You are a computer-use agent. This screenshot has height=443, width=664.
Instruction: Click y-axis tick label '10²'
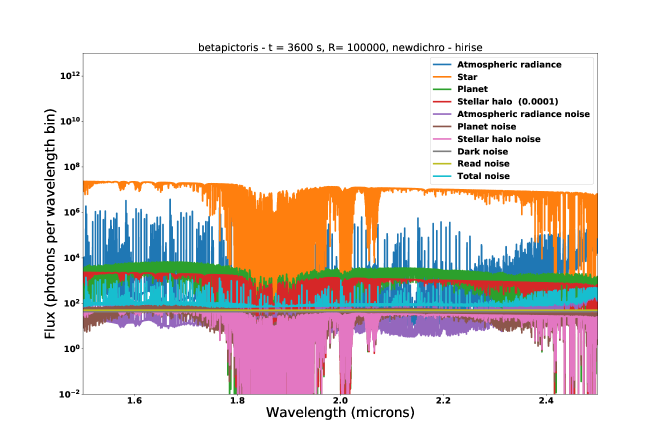point(72,304)
